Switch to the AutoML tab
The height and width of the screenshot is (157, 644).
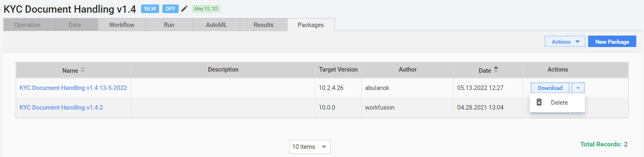point(216,25)
